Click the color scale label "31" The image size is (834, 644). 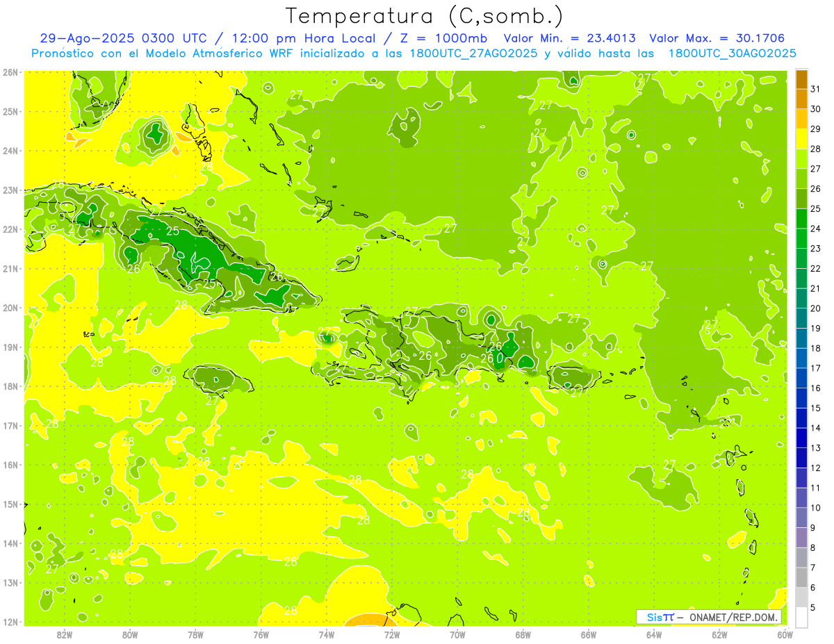816,90
